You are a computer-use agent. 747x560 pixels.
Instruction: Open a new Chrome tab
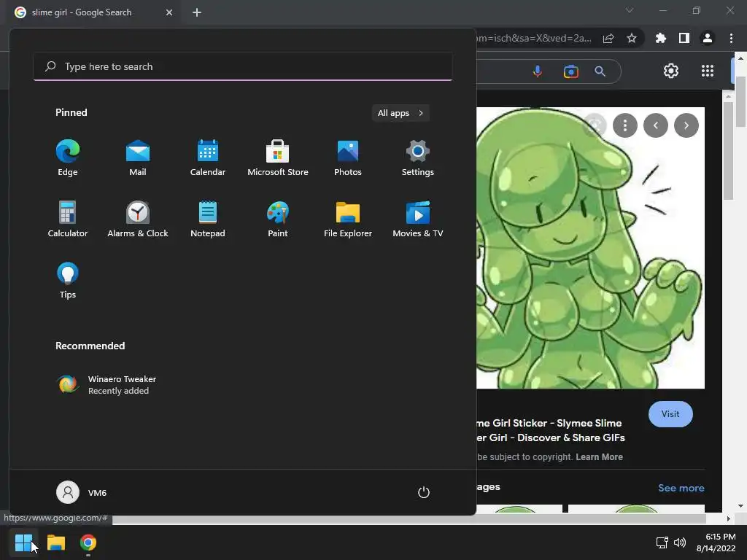pyautogui.click(x=197, y=12)
